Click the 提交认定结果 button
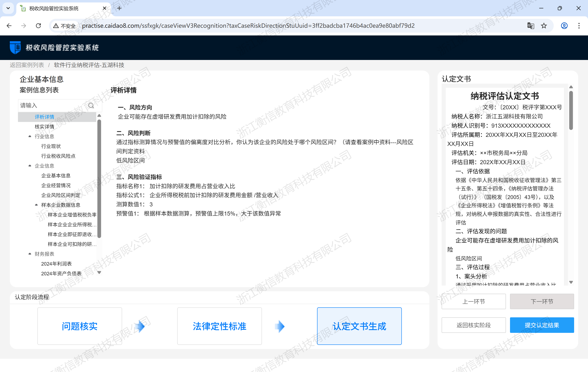Image resolution: width=588 pixels, height=372 pixels. [542, 325]
